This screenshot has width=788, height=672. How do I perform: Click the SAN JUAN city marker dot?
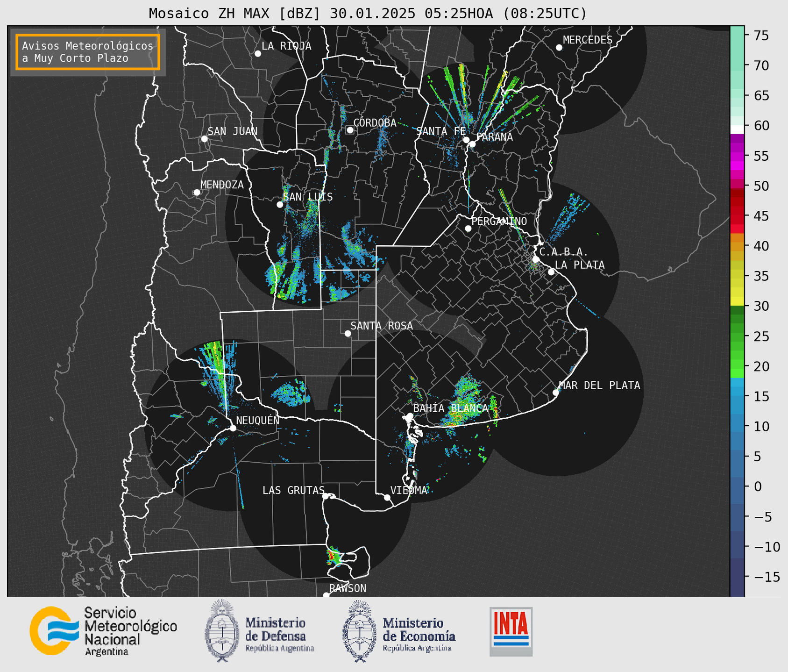(204, 139)
